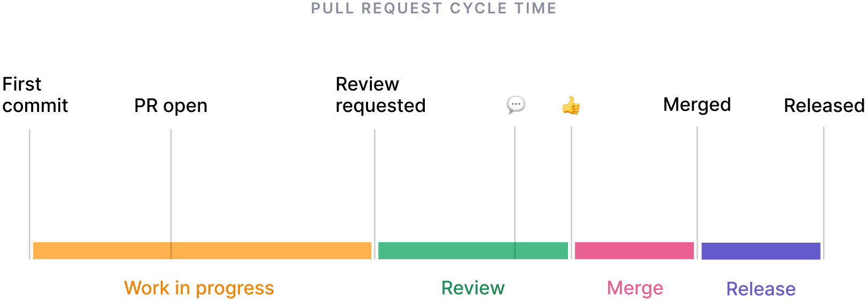Select the pink Merge bar
Screen dimensions: 868x300
pos(634,251)
